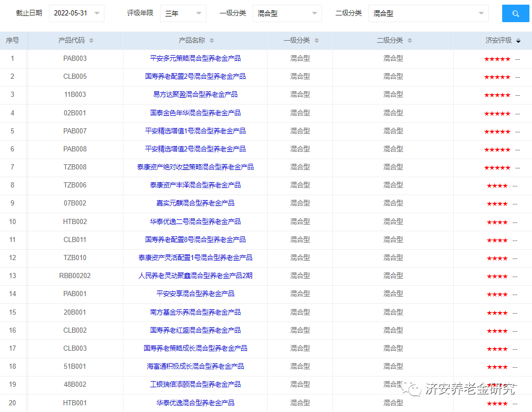Click product code 20B001

[x=75, y=312]
